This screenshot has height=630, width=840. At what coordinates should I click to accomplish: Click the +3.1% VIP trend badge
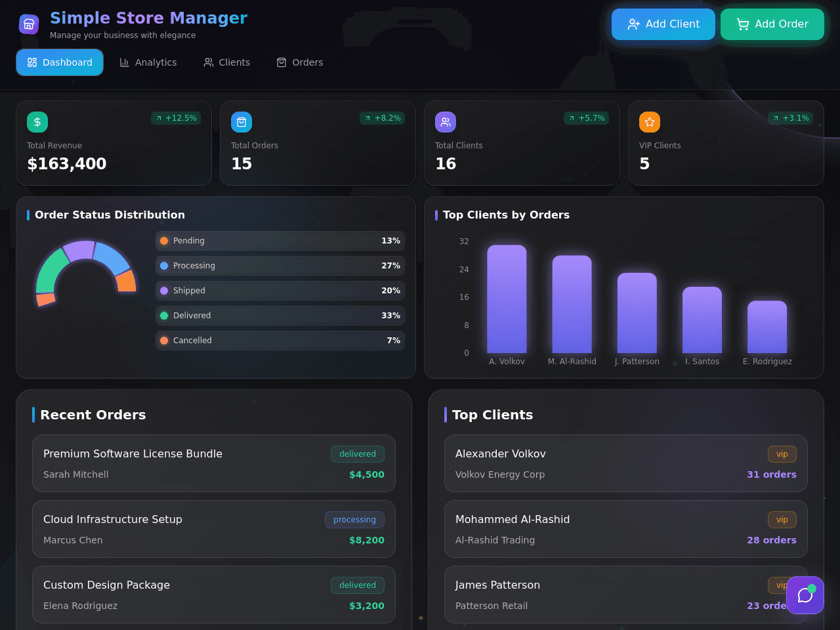pyautogui.click(x=791, y=118)
